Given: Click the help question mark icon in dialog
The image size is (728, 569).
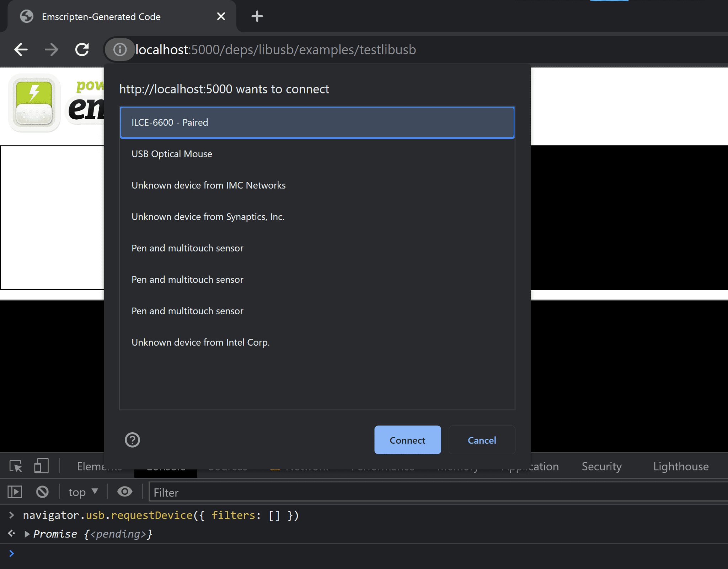Looking at the screenshot, I should pos(132,440).
